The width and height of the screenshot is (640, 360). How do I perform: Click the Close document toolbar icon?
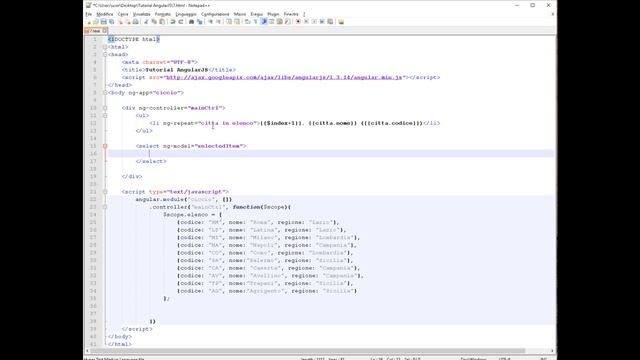point(120,22)
